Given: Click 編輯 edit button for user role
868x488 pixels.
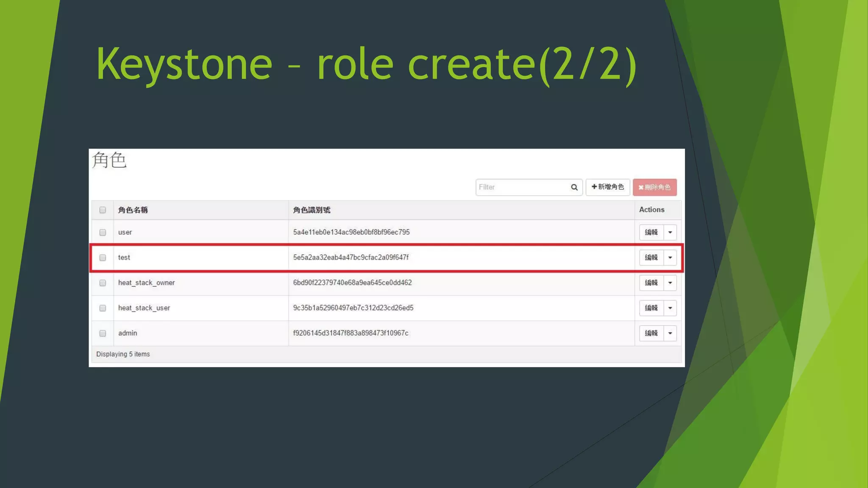Looking at the screenshot, I should [651, 232].
